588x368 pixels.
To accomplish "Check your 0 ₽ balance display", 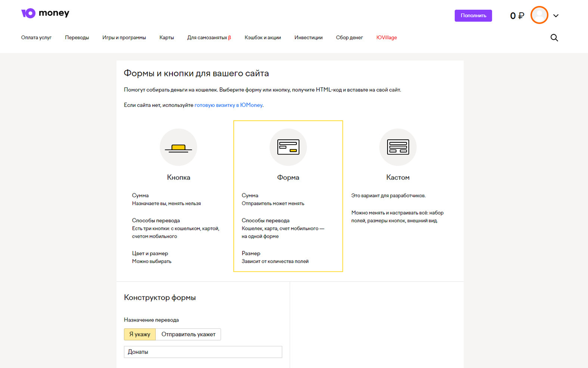I will point(516,15).
